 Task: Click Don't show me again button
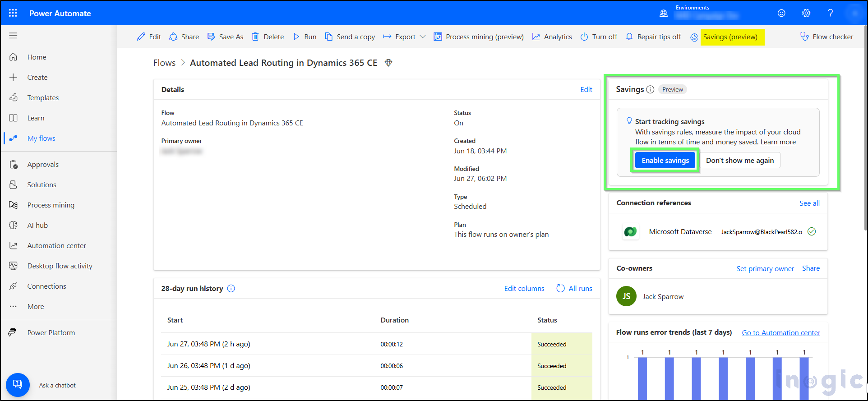pyautogui.click(x=740, y=160)
